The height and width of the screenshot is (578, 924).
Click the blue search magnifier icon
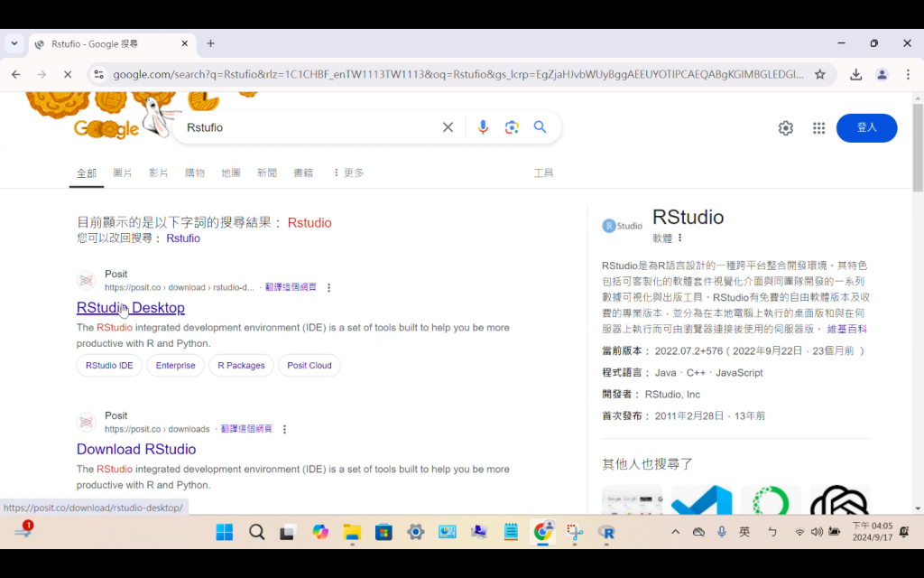coord(540,127)
